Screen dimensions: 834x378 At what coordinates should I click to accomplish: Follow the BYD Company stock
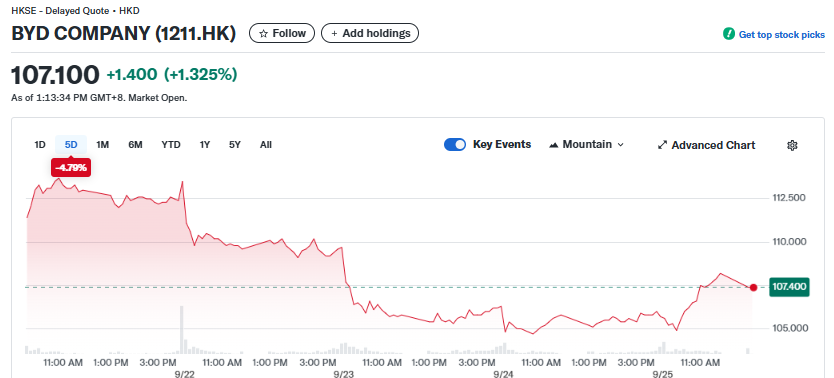point(282,33)
